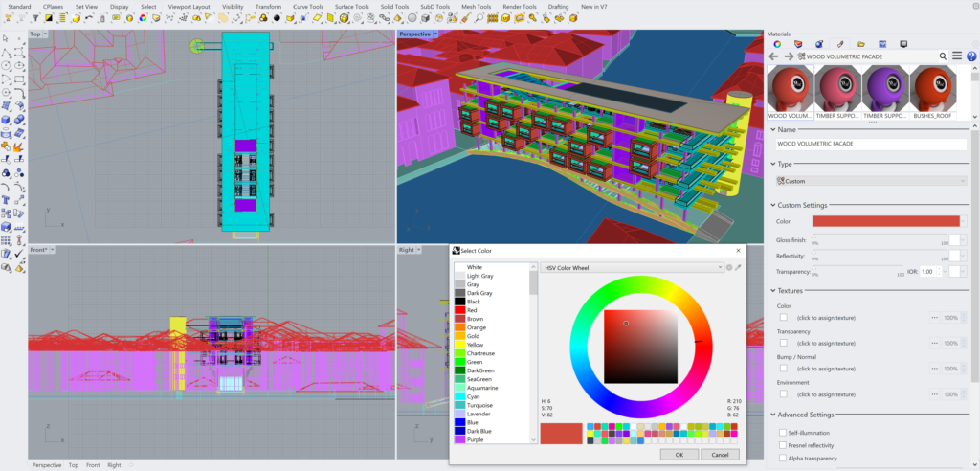This screenshot has width=980, height=471.
Task: Enable the Color texture checkbox
Action: coord(783,317)
